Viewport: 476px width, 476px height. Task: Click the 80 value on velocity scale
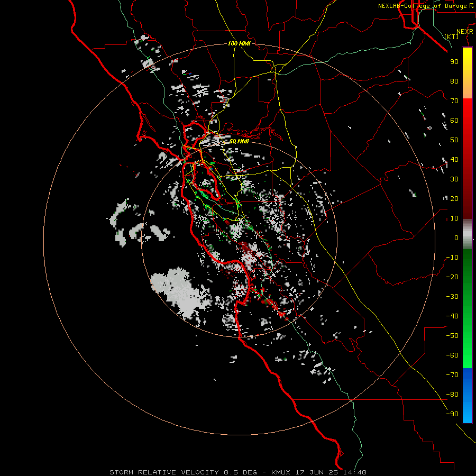click(454, 81)
